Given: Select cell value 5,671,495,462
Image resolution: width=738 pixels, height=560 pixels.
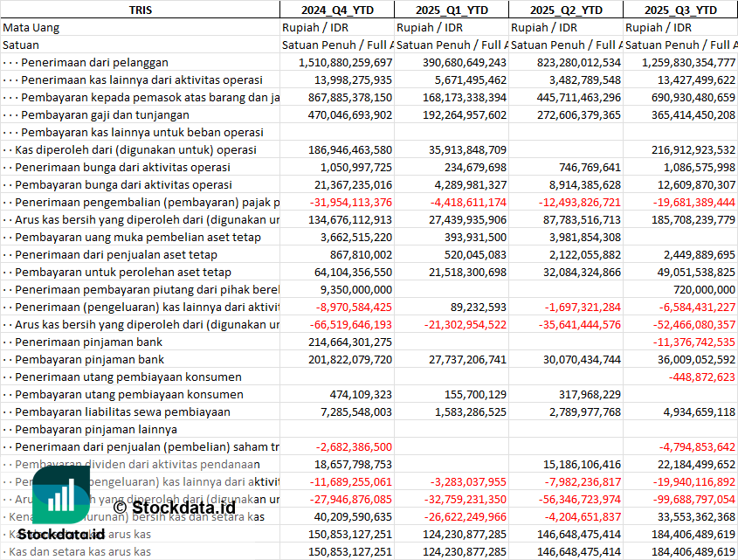Looking at the screenshot, I should coord(471,80).
